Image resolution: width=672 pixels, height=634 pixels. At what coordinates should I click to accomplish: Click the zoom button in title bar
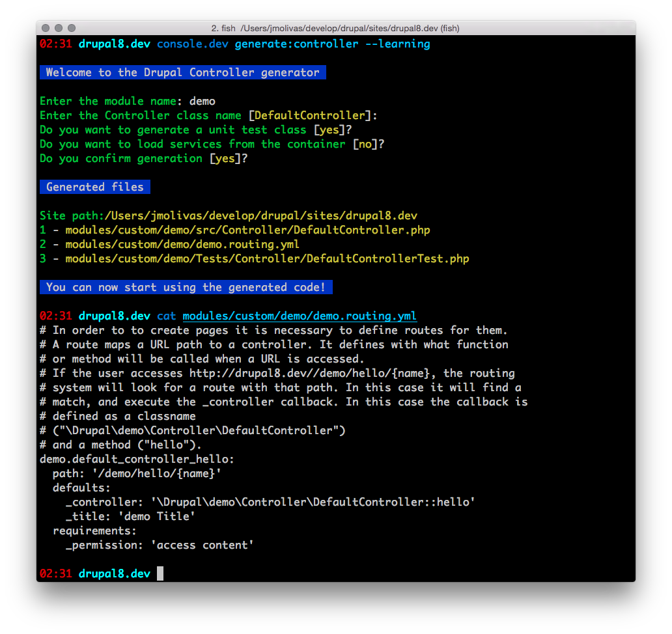72,29
